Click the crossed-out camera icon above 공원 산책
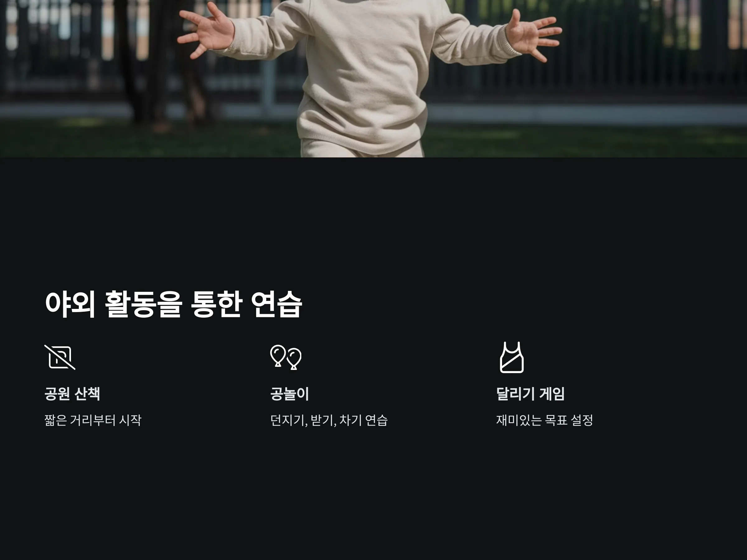Image resolution: width=747 pixels, height=560 pixels. tap(60, 357)
